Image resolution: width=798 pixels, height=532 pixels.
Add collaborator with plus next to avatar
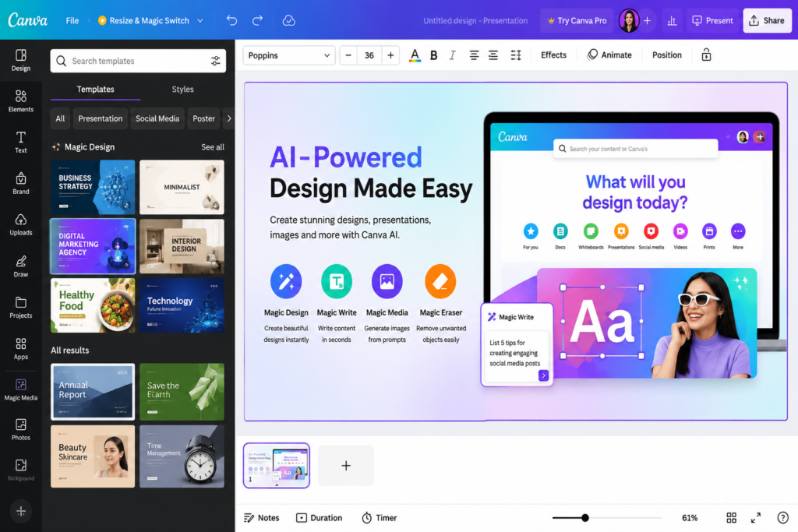point(648,20)
